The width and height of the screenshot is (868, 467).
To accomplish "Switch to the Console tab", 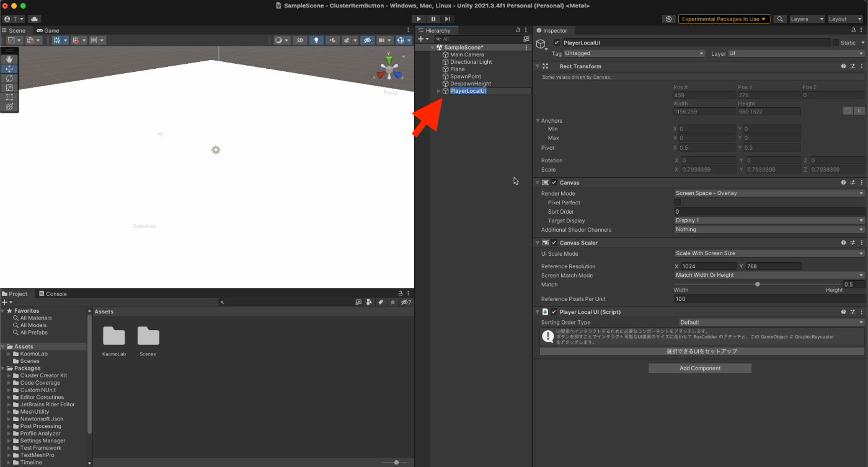I will 52,294.
